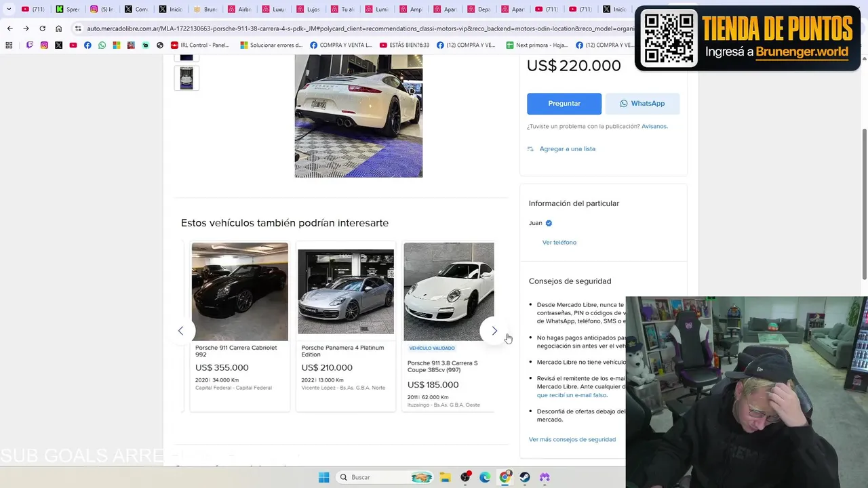Viewport: 868px width, 488px height.
Task: Open the browser Home page icon
Action: 59,28
